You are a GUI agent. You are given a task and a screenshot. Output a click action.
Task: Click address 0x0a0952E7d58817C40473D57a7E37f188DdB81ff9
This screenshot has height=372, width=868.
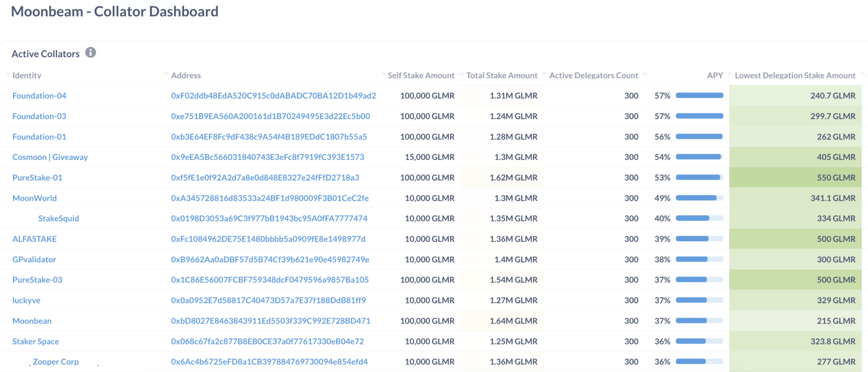(x=268, y=300)
